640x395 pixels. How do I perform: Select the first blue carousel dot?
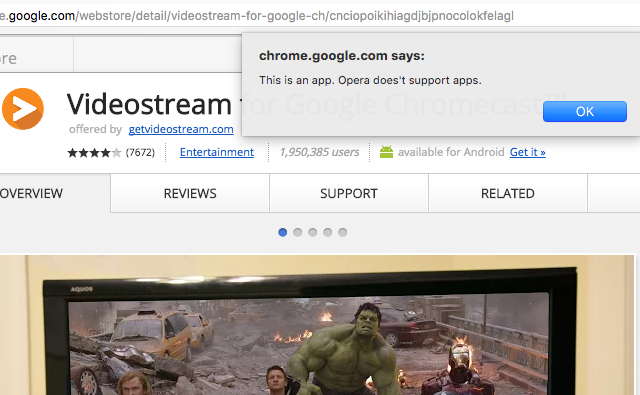tap(282, 232)
